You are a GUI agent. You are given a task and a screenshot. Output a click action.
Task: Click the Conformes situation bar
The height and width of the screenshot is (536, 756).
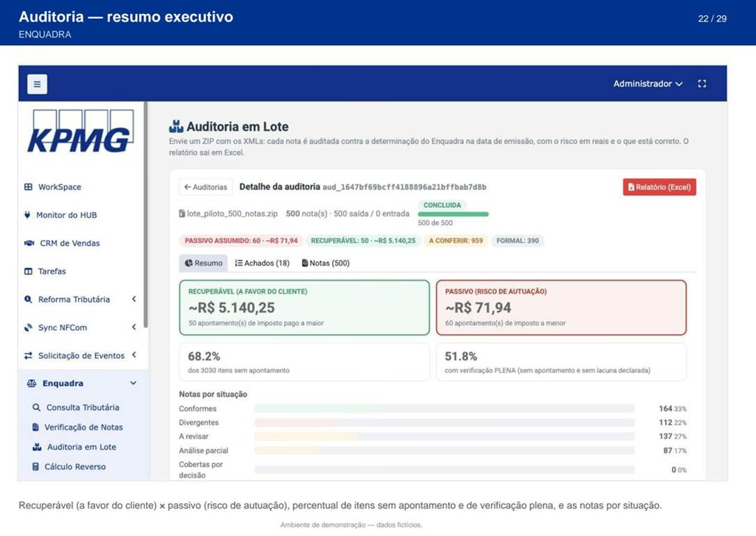444,409
